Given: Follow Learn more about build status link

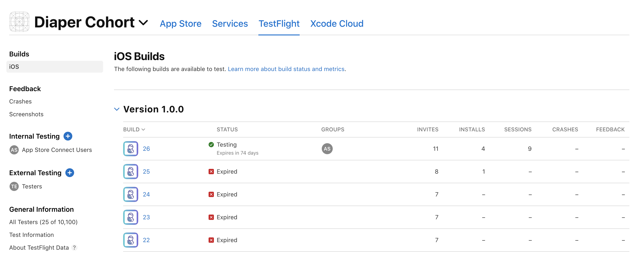Looking at the screenshot, I should pos(286,69).
